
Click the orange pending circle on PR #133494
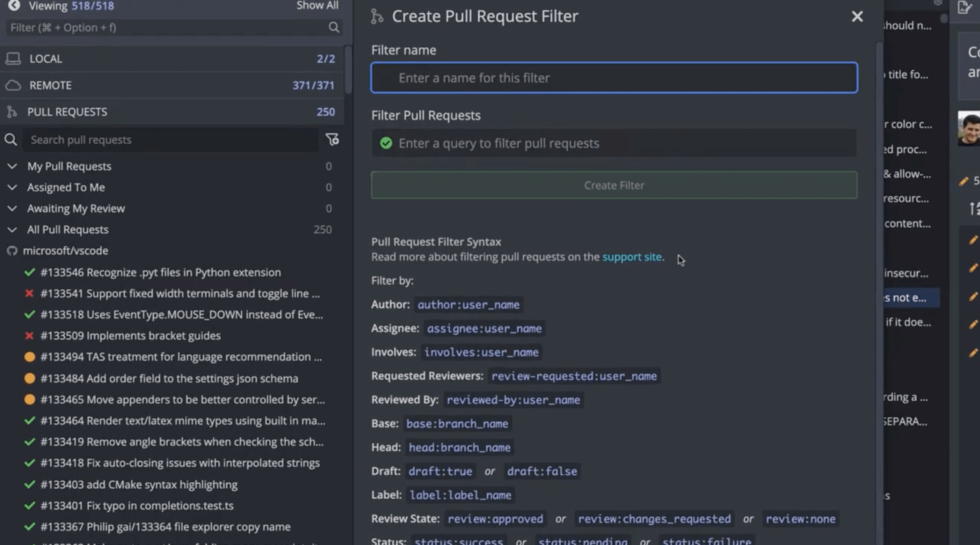point(29,357)
